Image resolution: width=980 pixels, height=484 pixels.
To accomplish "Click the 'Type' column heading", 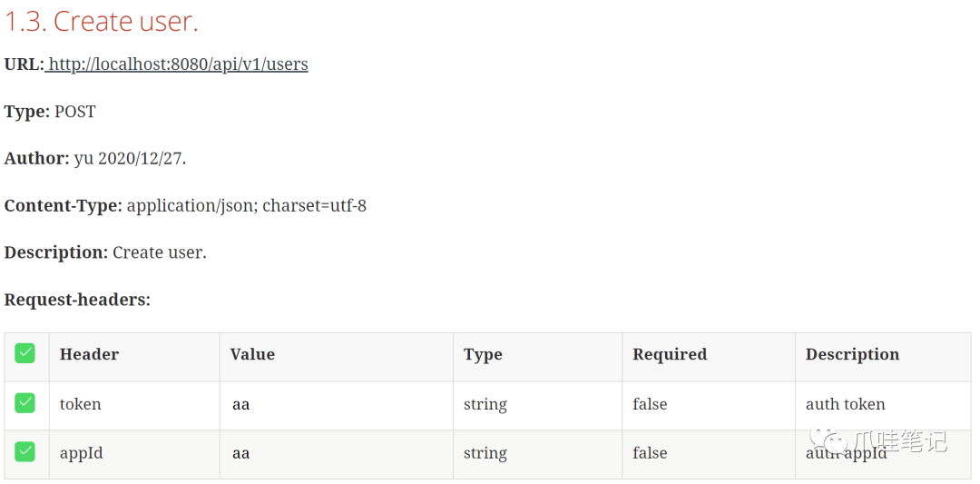I will pyautogui.click(x=483, y=355).
